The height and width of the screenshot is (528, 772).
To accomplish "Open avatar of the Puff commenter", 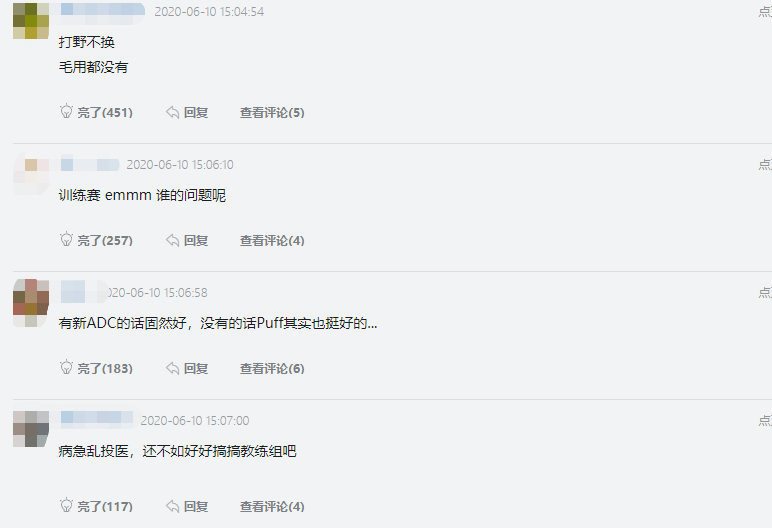I will tap(31, 303).
